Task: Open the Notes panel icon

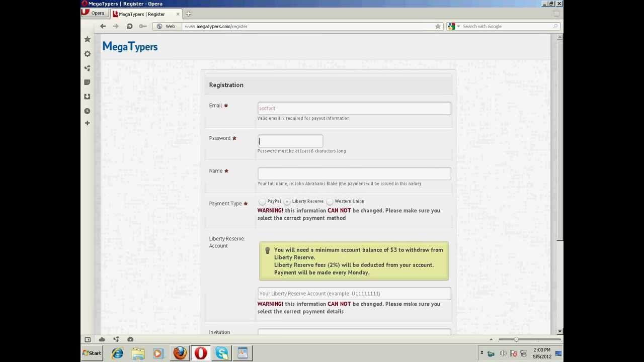Action: [x=87, y=82]
